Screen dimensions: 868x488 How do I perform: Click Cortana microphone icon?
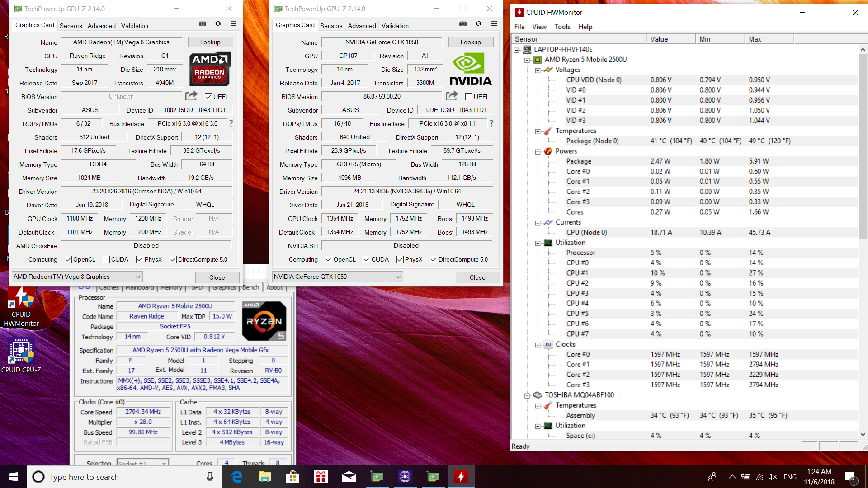pos(210,477)
